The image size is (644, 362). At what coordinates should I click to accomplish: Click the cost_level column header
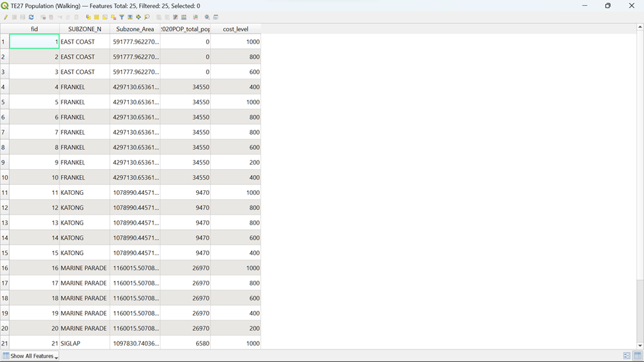click(x=235, y=29)
